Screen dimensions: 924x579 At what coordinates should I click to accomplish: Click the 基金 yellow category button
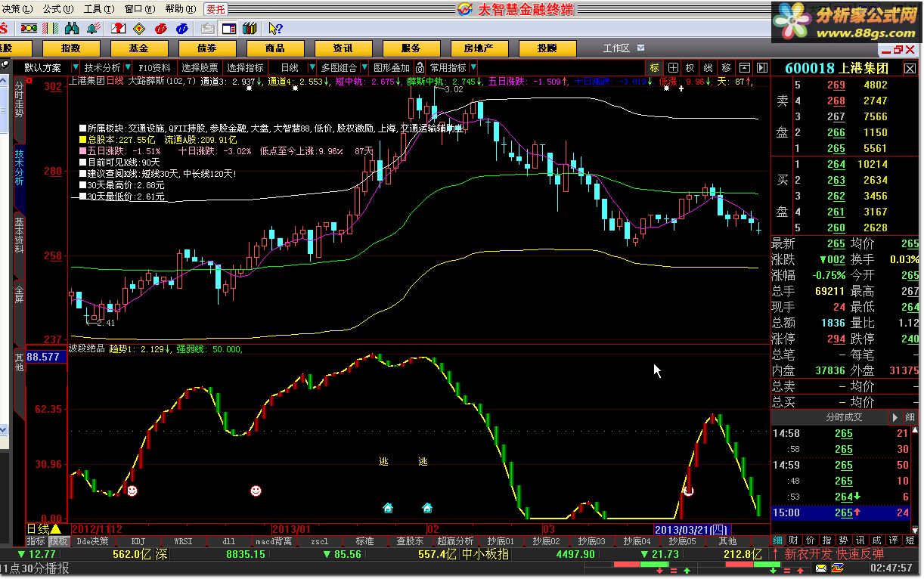tap(138, 48)
